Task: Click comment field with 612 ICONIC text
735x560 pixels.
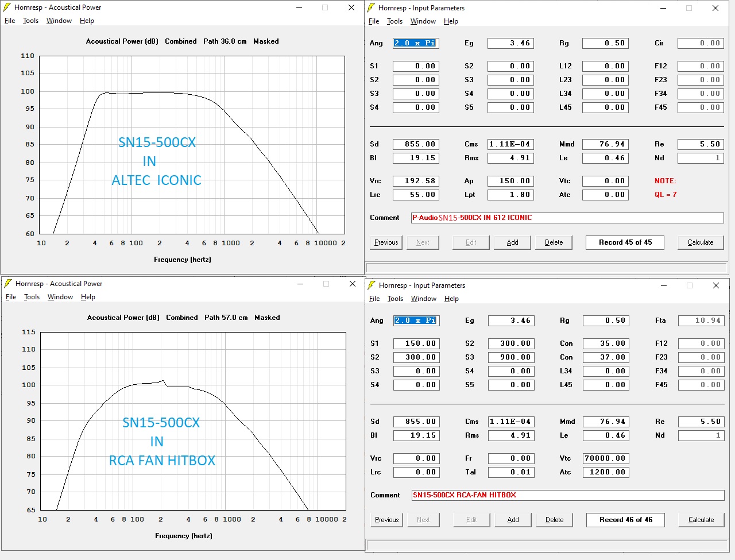Action: [x=567, y=218]
